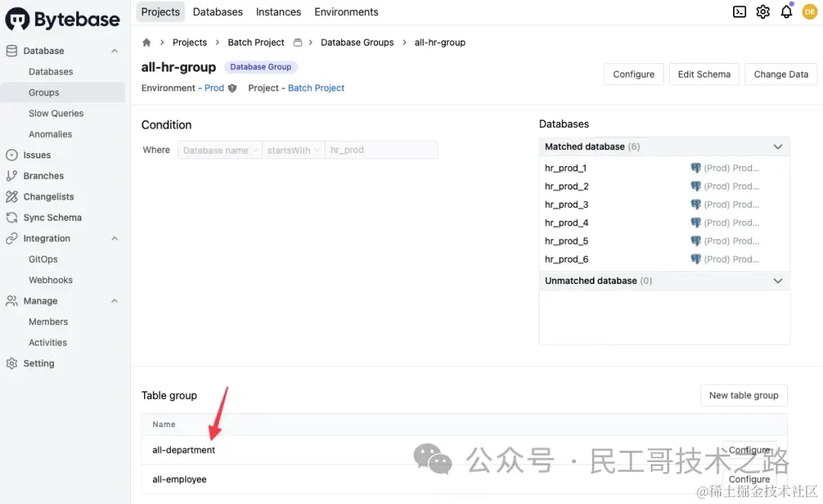
Task: Open the Database name condition dropdown
Action: pos(220,150)
